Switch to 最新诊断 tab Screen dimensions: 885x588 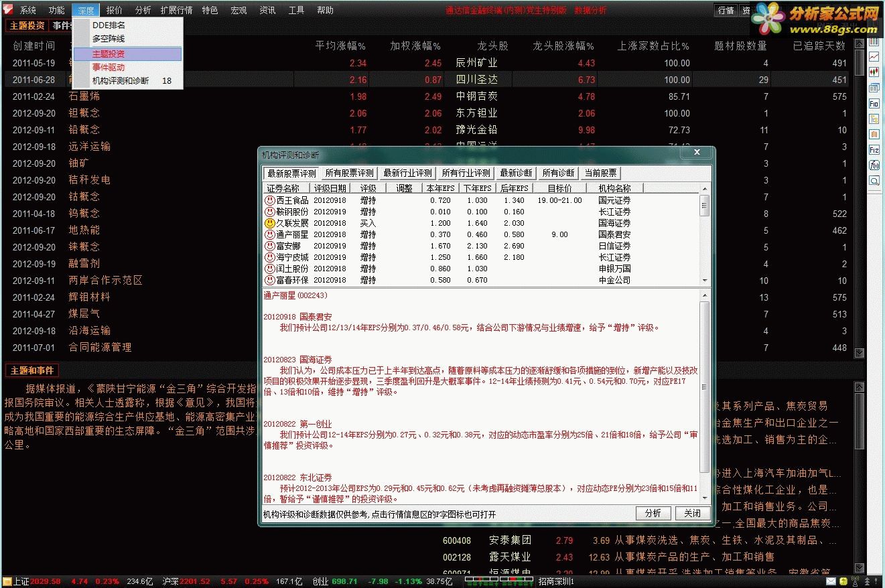[x=517, y=173]
